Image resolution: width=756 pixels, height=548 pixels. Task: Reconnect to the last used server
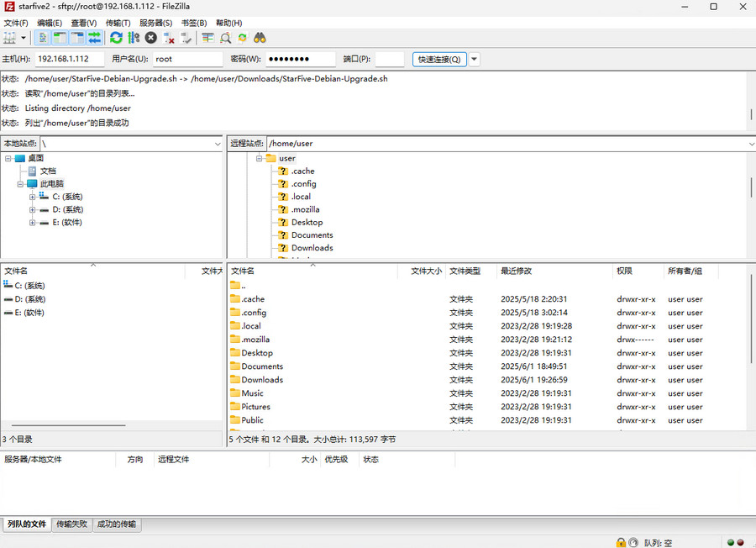point(186,38)
